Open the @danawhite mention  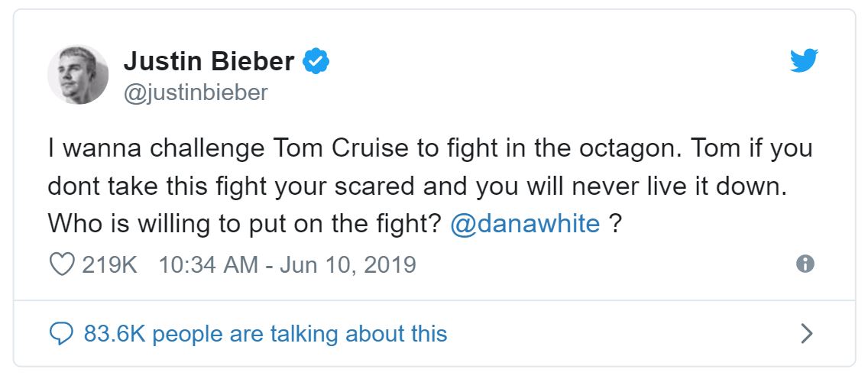(x=525, y=224)
